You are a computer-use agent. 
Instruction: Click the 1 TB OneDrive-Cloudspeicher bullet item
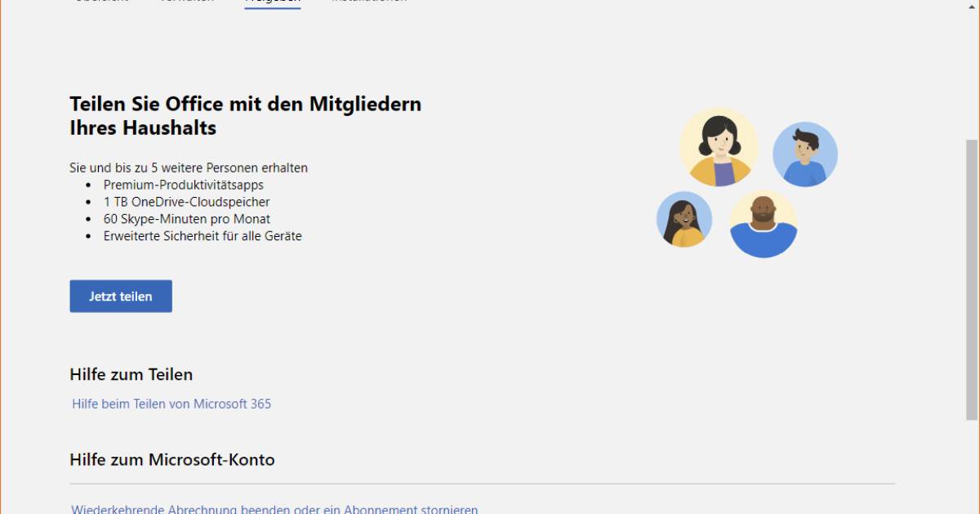(186, 202)
